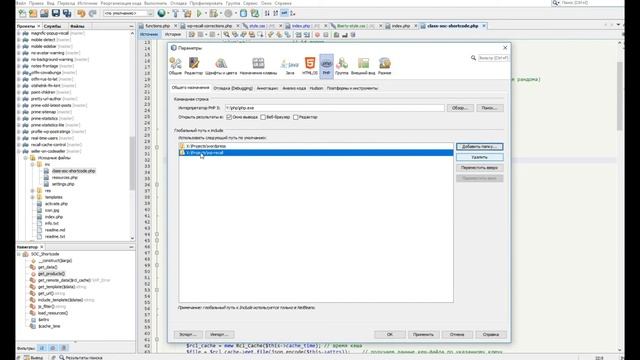Select settings.php in the project tree
The height and width of the screenshot is (360, 640).
click(x=63, y=184)
